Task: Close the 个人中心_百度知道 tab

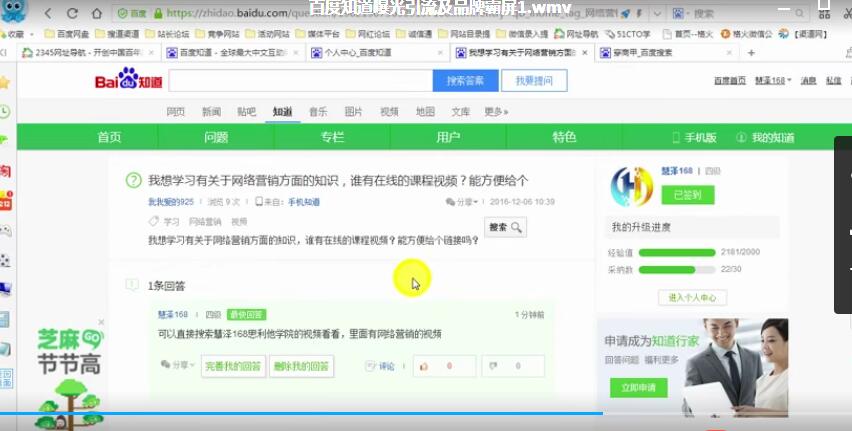Action: click(441, 53)
